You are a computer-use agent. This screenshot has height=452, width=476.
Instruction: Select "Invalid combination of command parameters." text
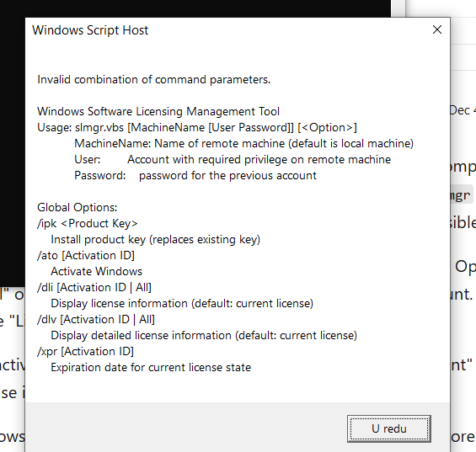click(x=153, y=79)
